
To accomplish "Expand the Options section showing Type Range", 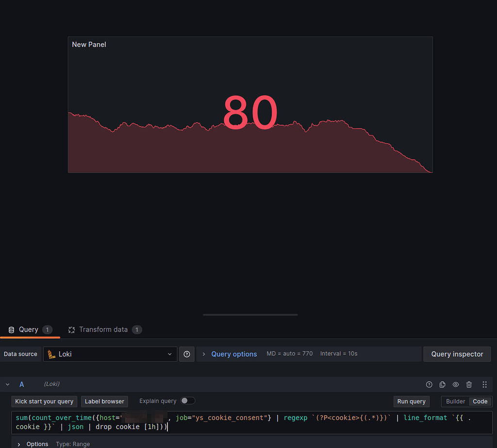I will [37, 444].
